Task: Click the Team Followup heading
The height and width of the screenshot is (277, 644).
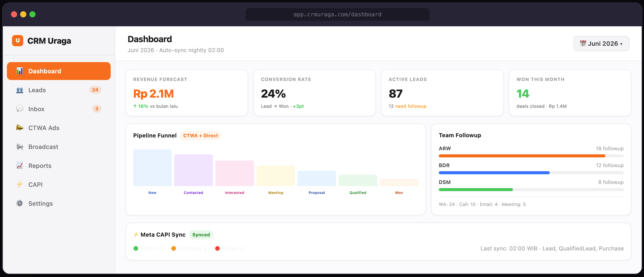Action: [460, 135]
